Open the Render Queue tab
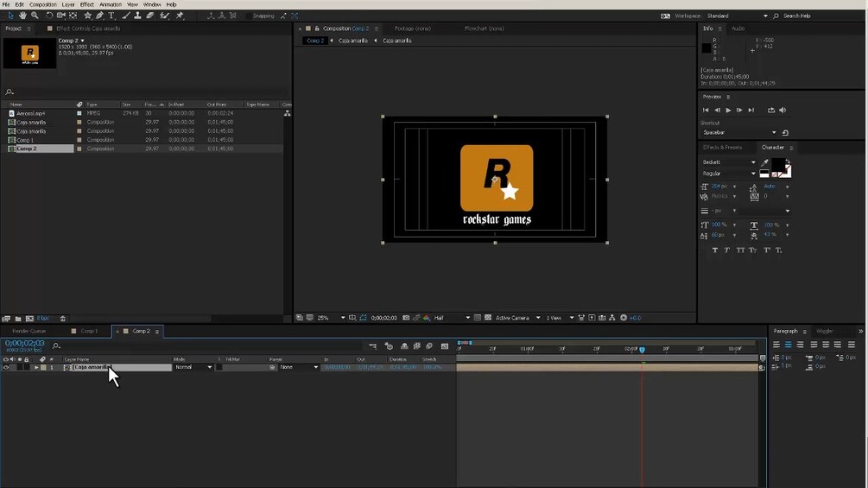 29,331
